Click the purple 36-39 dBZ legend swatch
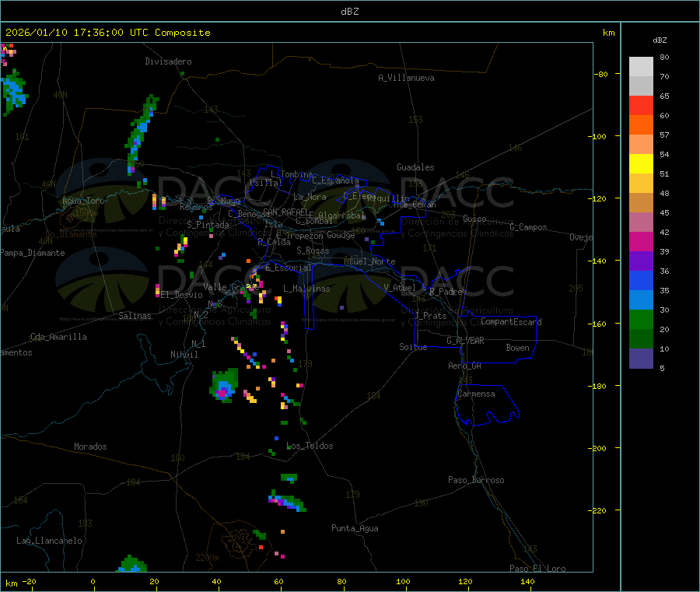The height and width of the screenshot is (592, 700). click(641, 261)
